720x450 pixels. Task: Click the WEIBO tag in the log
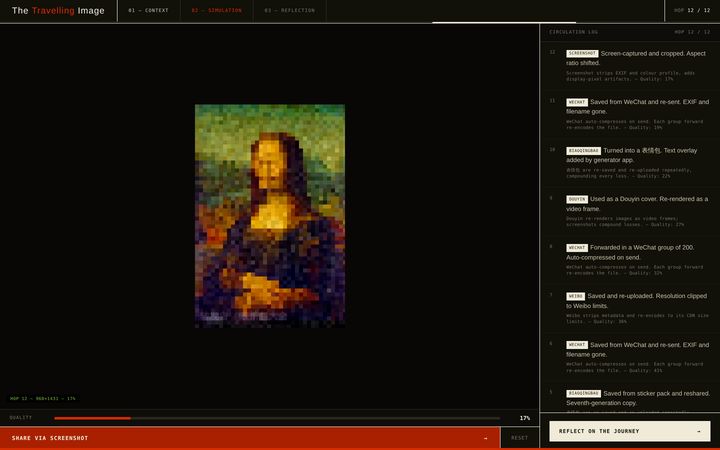(575, 296)
